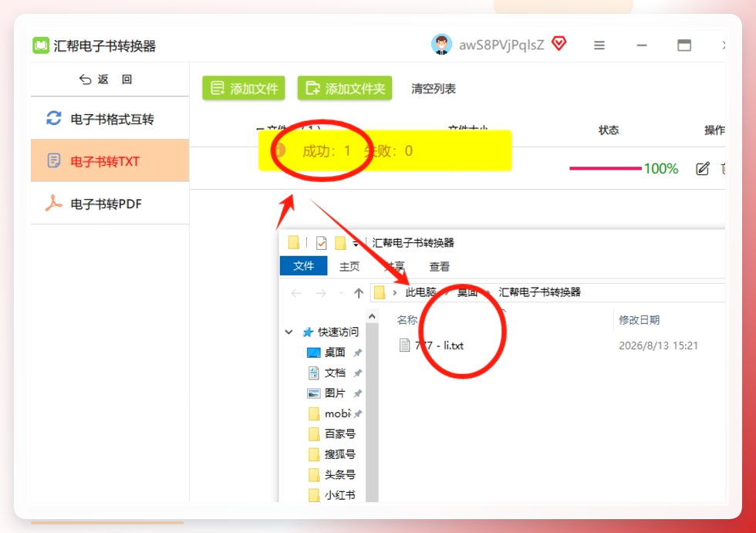Click Explorer forward arrow
This screenshot has width=756, height=533.
[x=321, y=293]
